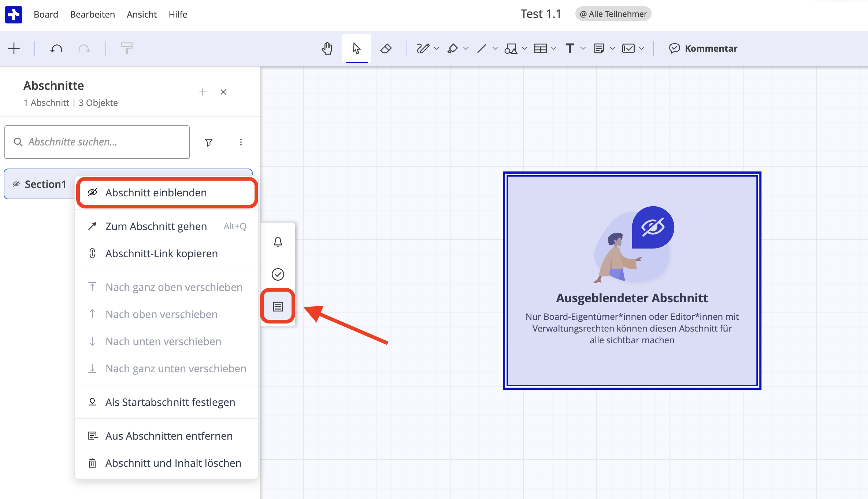Image resolution: width=868 pixels, height=499 pixels.
Task: Select the checklist task tool
Action: [x=628, y=48]
